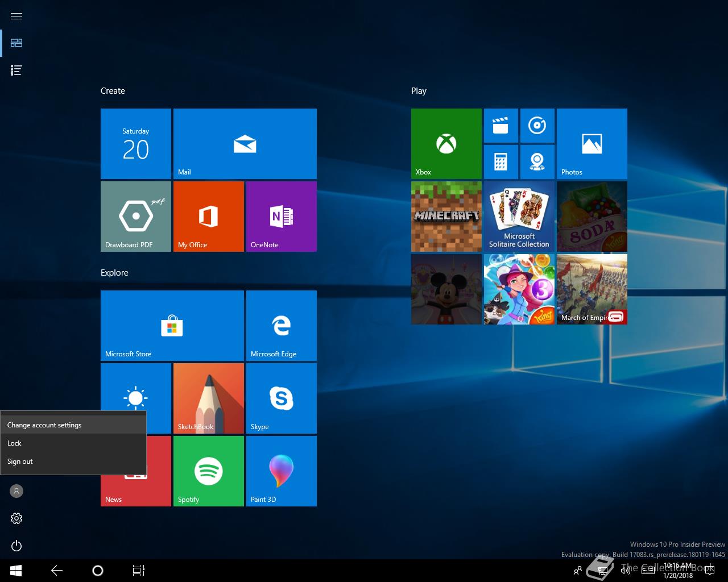
Task: Select Sign out from account menu
Action: [x=73, y=462]
